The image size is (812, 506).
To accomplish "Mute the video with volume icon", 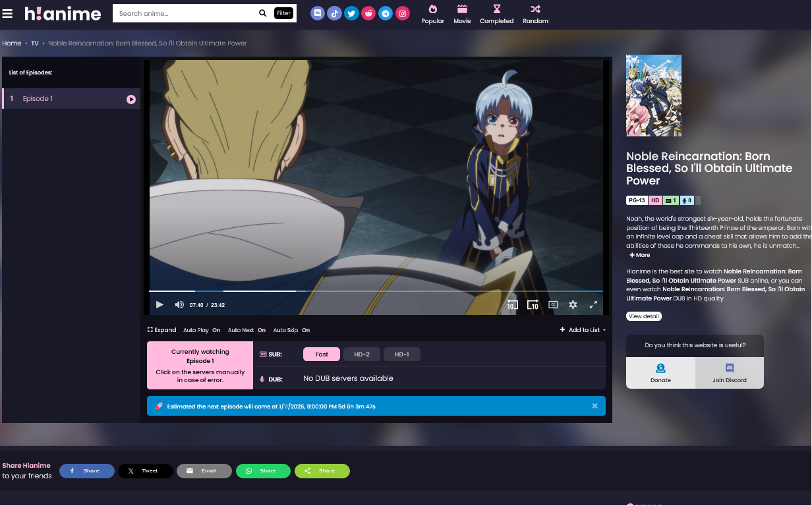I will point(179,305).
